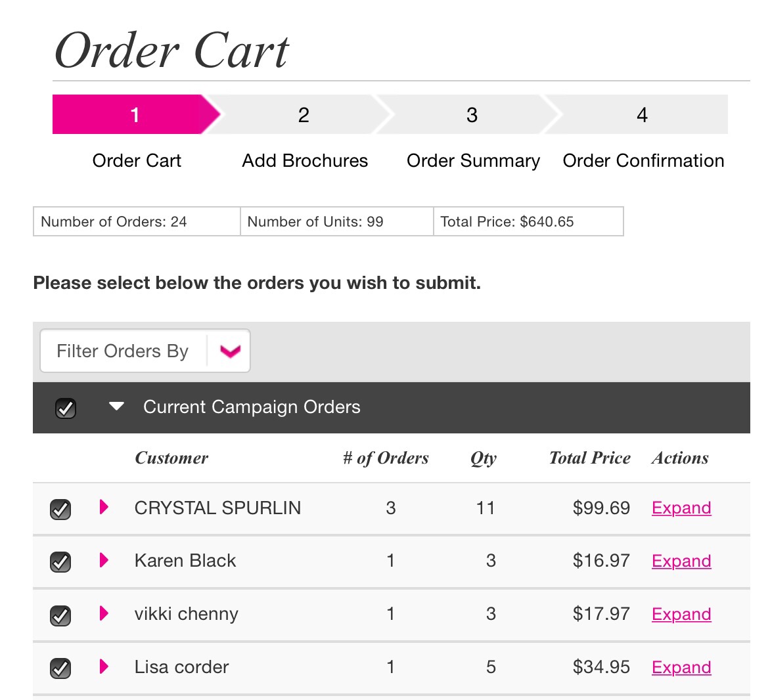
Task: Click the Total Price column header
Action: (x=589, y=458)
